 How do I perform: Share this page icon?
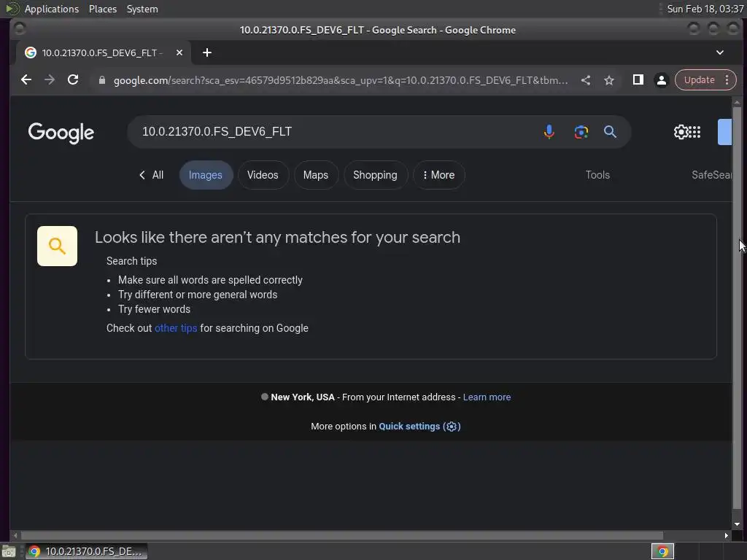[x=586, y=80]
